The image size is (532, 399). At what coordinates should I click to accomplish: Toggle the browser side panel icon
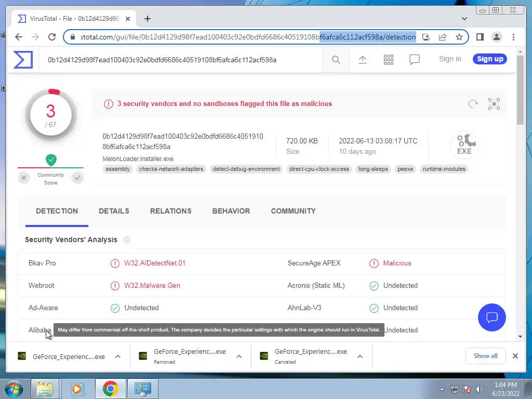pyautogui.click(x=480, y=37)
